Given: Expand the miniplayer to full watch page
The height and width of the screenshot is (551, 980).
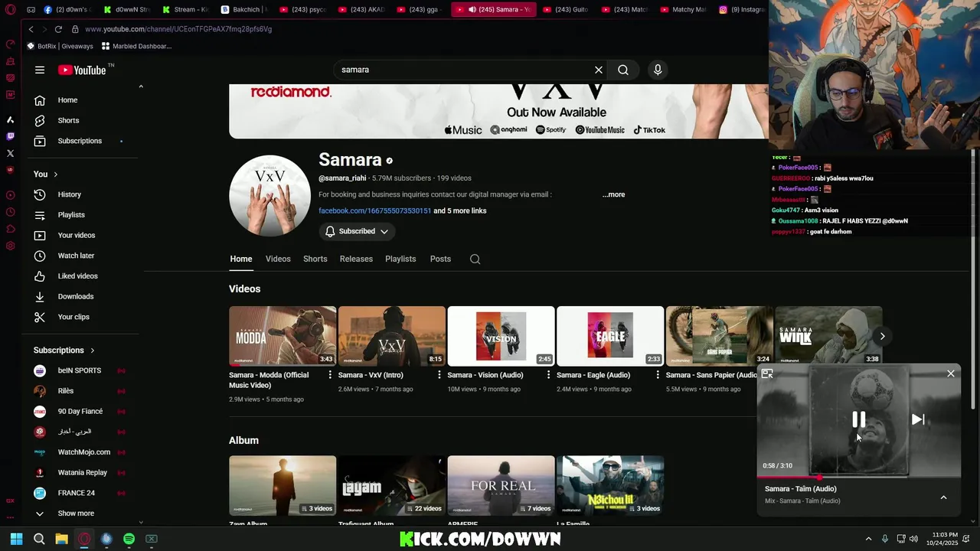Looking at the screenshot, I should [767, 373].
